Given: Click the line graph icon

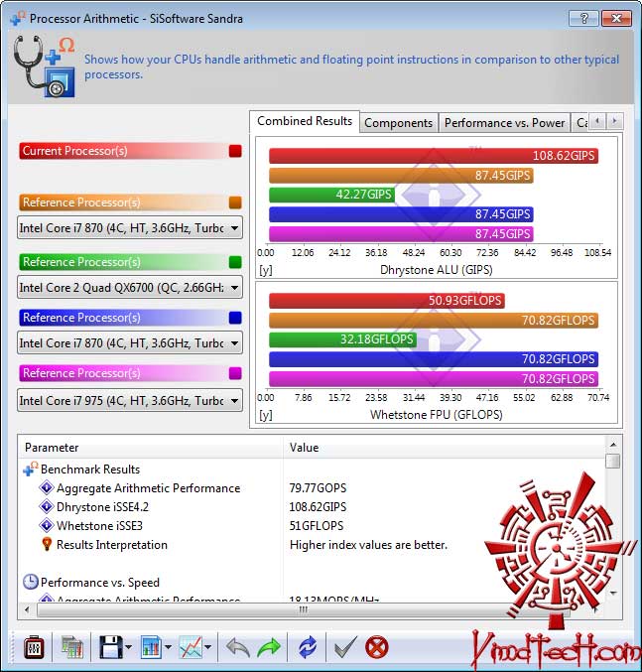Looking at the screenshot, I should pos(191,647).
